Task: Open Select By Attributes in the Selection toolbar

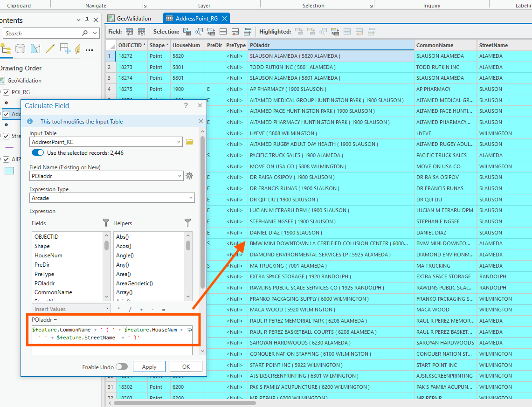Action: [x=187, y=32]
